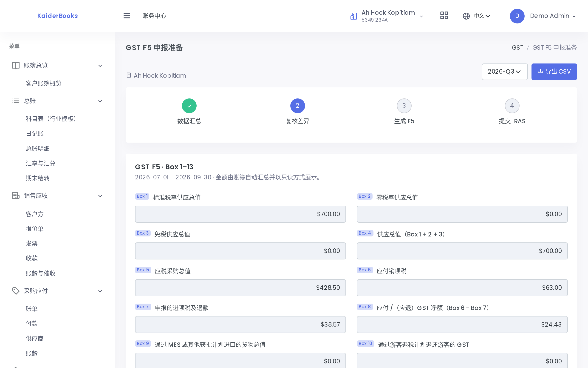Click the KaiderBooks logo link
Viewport: 588px width, 368px height.
[x=57, y=16]
